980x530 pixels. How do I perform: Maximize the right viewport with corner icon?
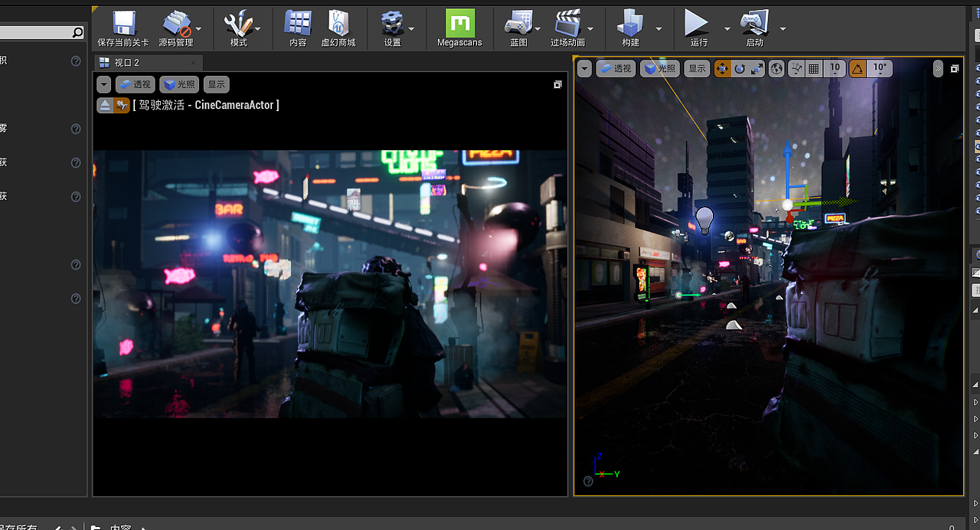(x=954, y=69)
